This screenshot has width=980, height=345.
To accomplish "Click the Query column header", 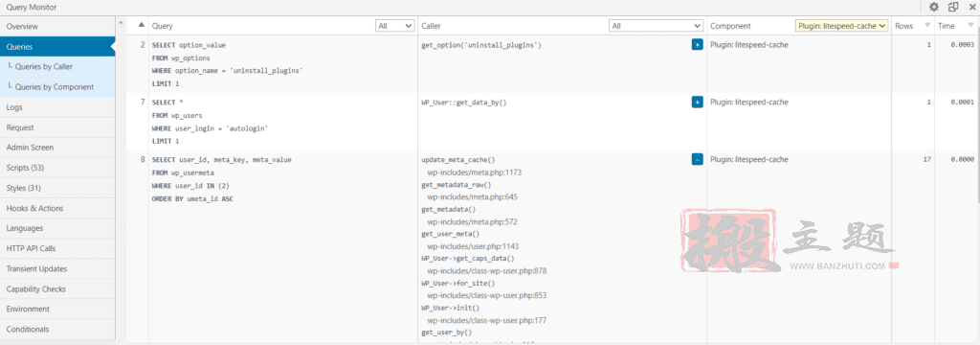I will [163, 26].
